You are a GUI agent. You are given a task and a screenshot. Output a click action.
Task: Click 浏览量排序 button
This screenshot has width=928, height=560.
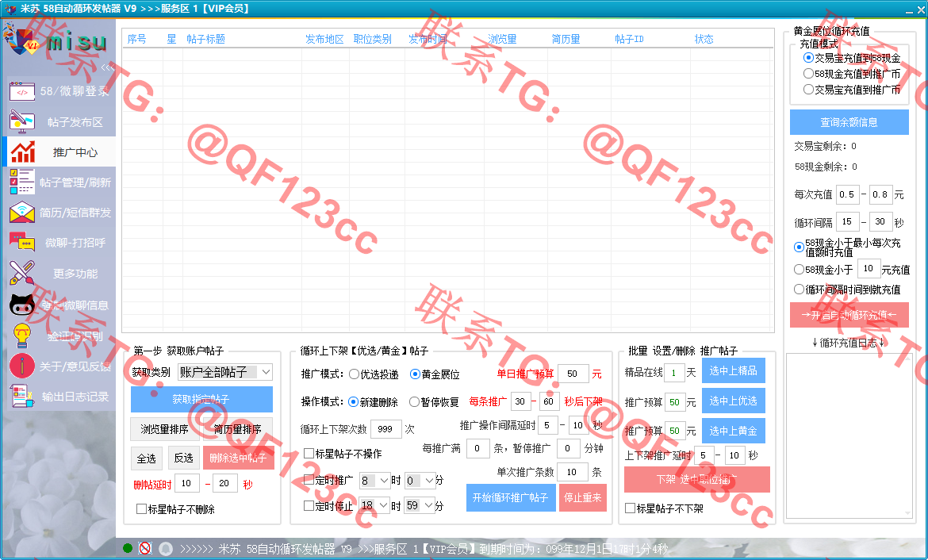click(x=164, y=429)
